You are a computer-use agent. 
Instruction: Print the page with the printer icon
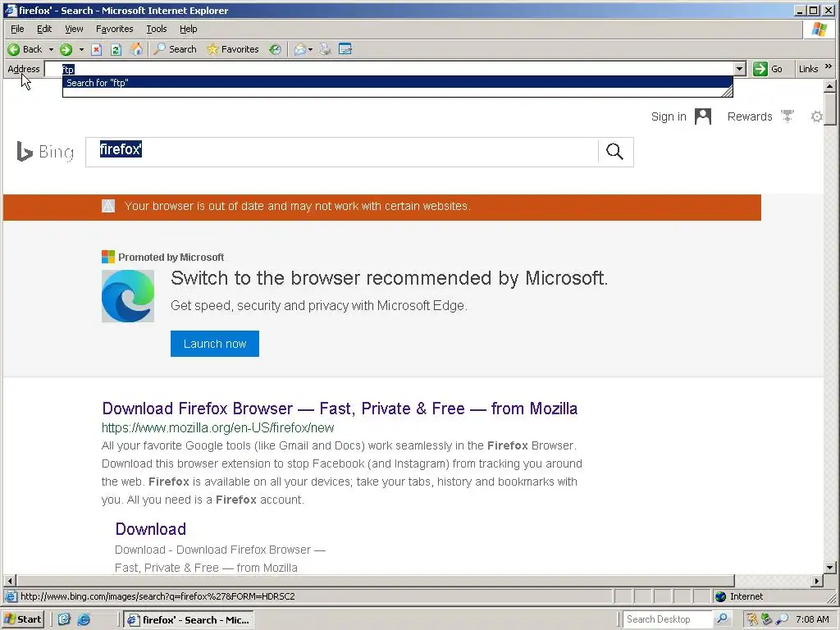[x=325, y=49]
